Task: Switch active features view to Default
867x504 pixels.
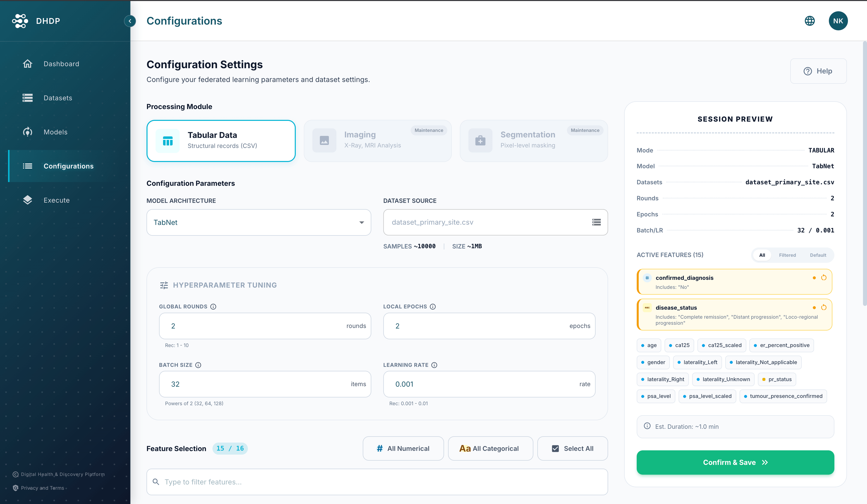Action: point(818,255)
